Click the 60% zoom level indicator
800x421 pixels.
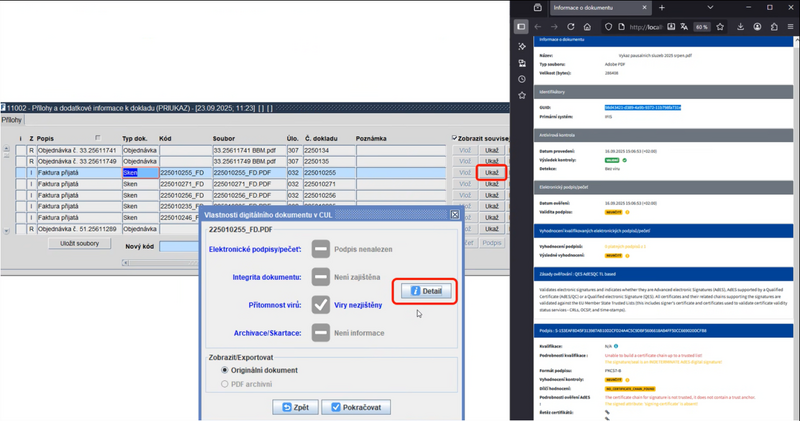(x=703, y=27)
